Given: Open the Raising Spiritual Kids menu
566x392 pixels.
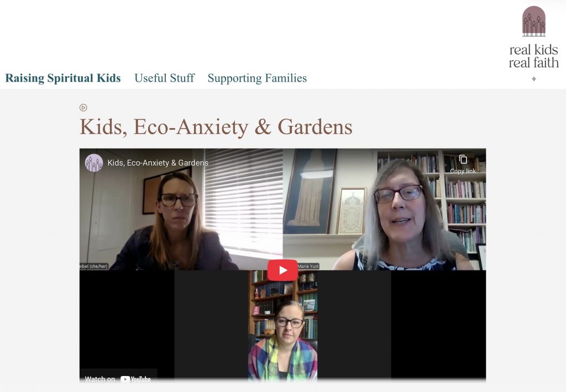Looking at the screenshot, I should (63, 78).
